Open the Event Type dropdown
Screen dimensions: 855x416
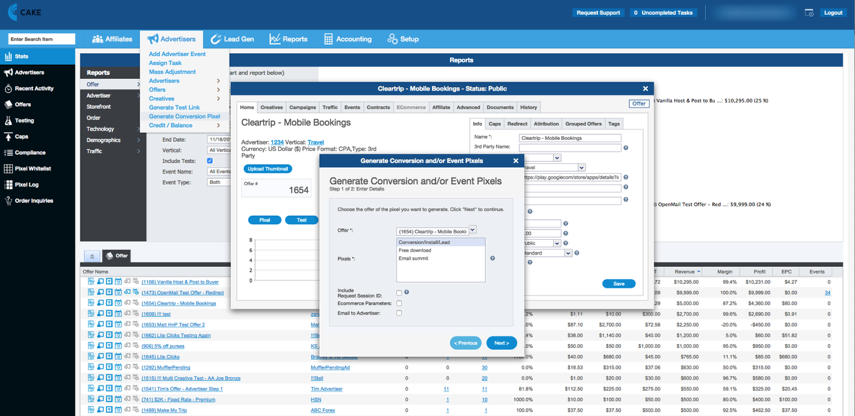[220, 182]
